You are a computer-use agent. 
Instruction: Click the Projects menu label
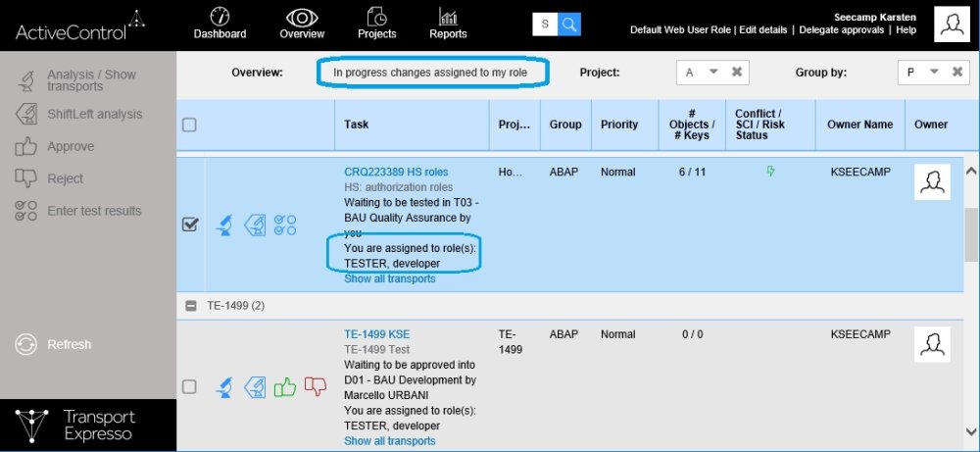[x=377, y=33]
